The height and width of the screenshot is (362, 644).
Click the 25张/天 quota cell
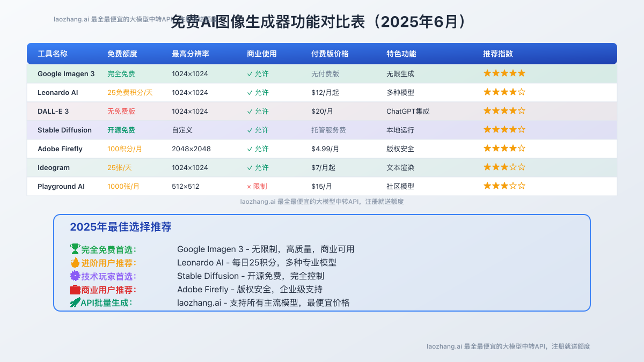[120, 167]
